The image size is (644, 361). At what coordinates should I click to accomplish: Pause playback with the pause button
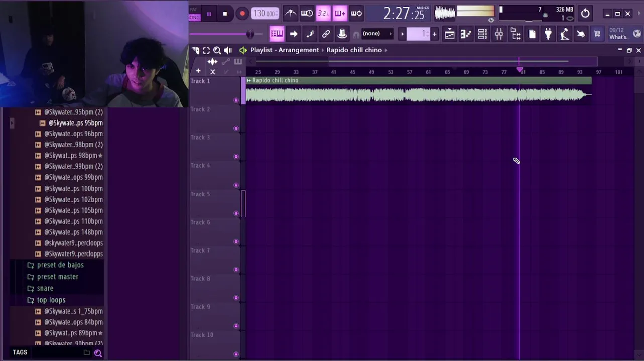tap(209, 14)
